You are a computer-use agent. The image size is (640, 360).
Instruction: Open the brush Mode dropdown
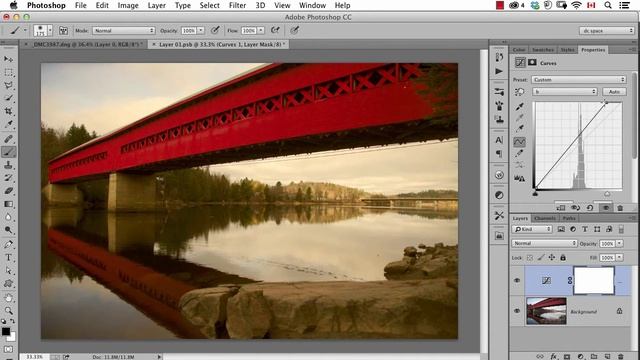point(124,31)
